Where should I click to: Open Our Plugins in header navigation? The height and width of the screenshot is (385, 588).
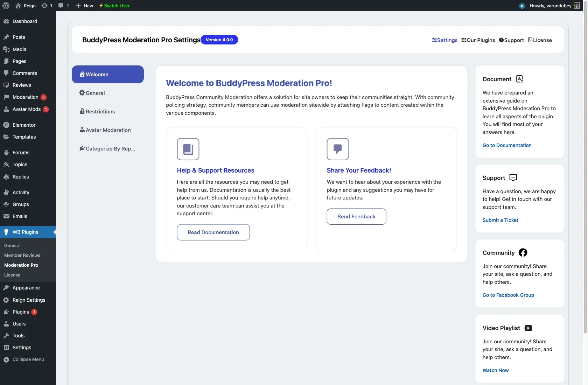click(478, 40)
